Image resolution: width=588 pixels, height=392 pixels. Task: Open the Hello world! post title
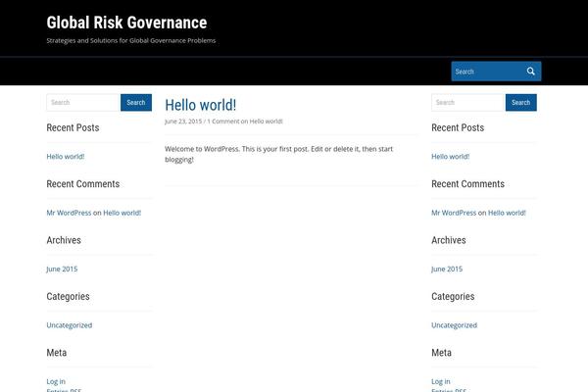point(201,105)
